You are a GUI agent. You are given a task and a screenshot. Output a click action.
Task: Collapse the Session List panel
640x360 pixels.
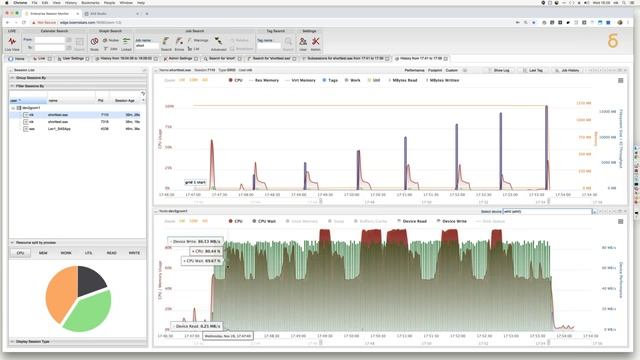[11, 70]
